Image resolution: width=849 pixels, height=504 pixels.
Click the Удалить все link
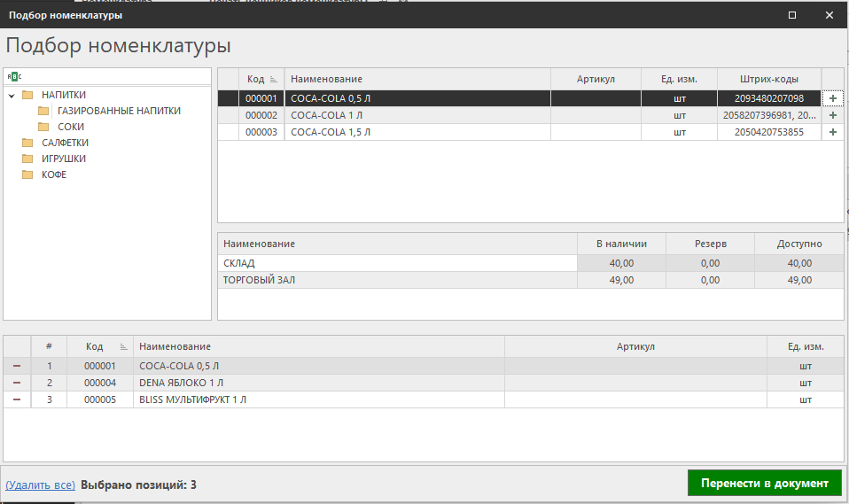(40, 485)
